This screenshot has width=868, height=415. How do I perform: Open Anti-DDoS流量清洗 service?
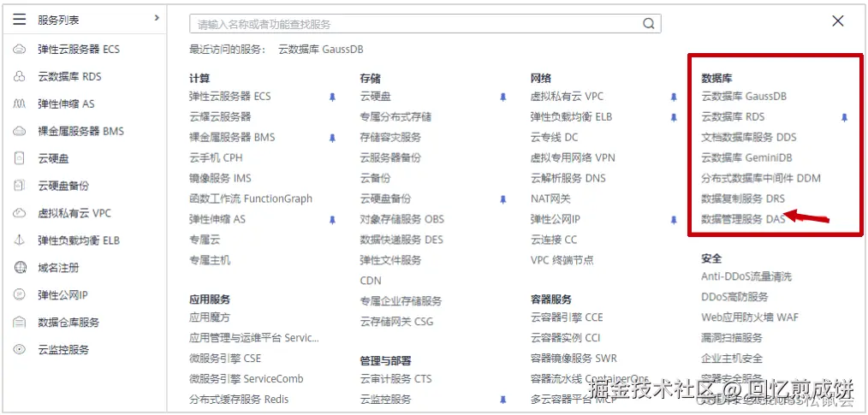click(746, 276)
